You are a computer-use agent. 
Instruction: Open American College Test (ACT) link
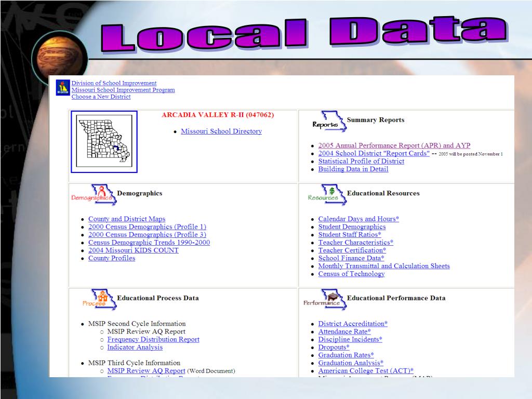(x=366, y=371)
